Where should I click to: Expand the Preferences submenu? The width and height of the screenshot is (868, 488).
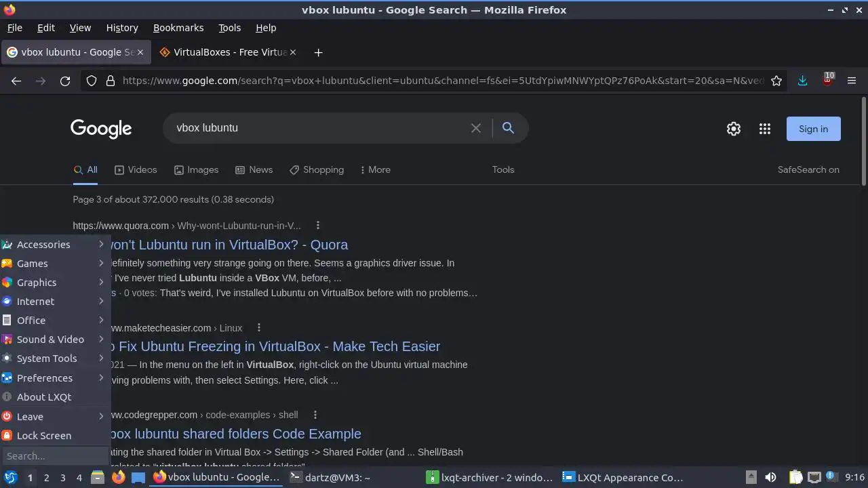click(x=54, y=378)
